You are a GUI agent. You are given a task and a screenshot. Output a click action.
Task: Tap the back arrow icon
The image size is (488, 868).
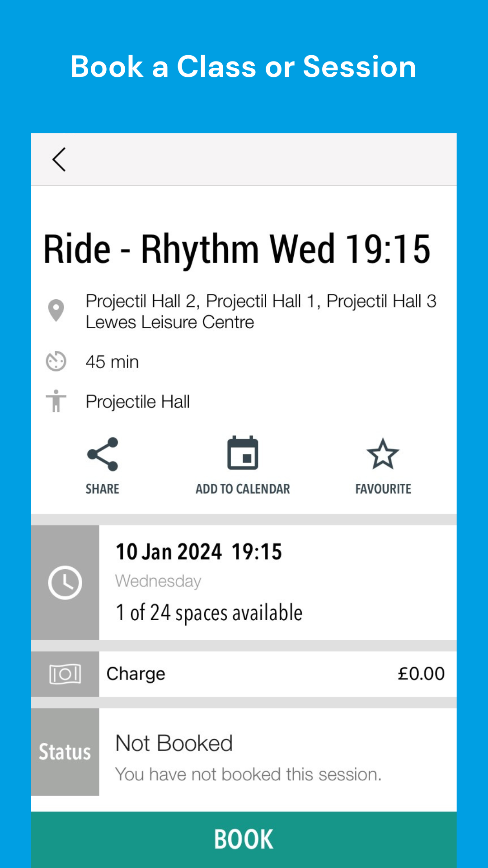point(59,160)
